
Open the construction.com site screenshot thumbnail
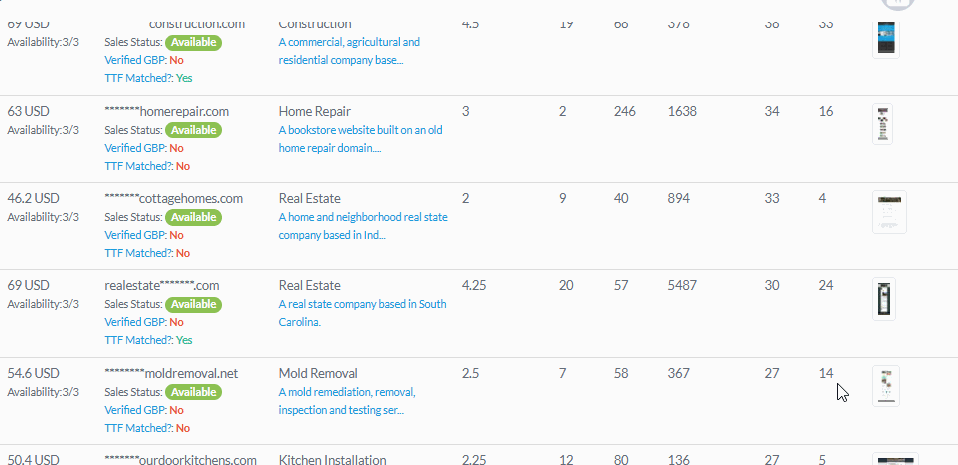pyautogui.click(x=885, y=39)
